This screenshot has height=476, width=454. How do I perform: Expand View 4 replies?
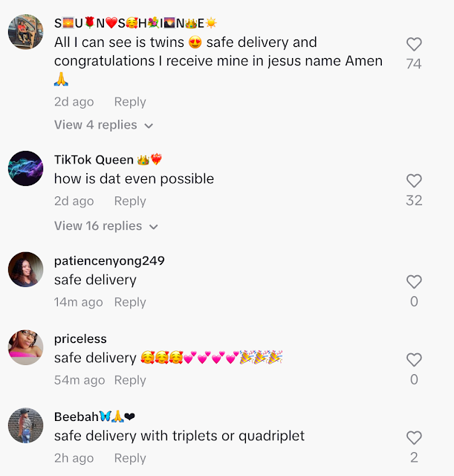(x=104, y=125)
